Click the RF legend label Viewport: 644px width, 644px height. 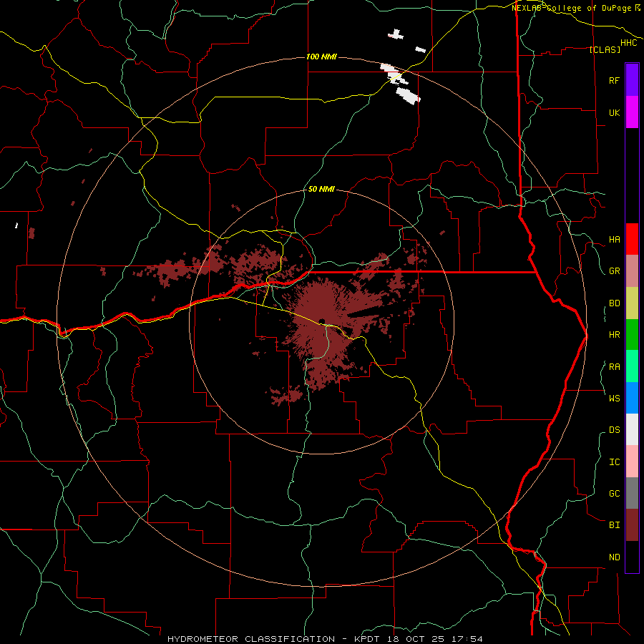pyautogui.click(x=614, y=80)
